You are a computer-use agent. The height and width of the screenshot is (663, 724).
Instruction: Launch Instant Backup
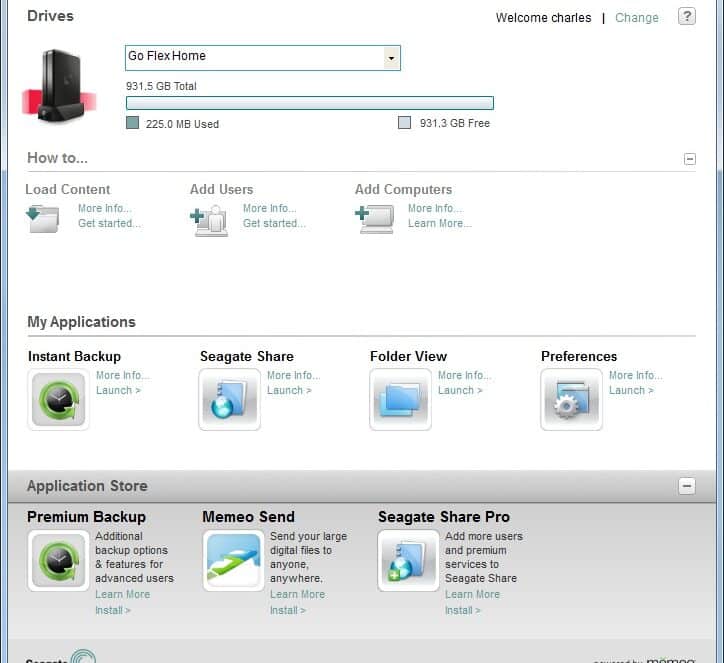[118, 390]
